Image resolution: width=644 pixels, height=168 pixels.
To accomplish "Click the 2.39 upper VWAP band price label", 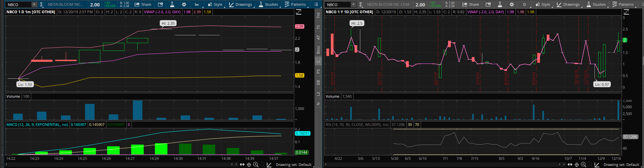I will click(299, 26).
